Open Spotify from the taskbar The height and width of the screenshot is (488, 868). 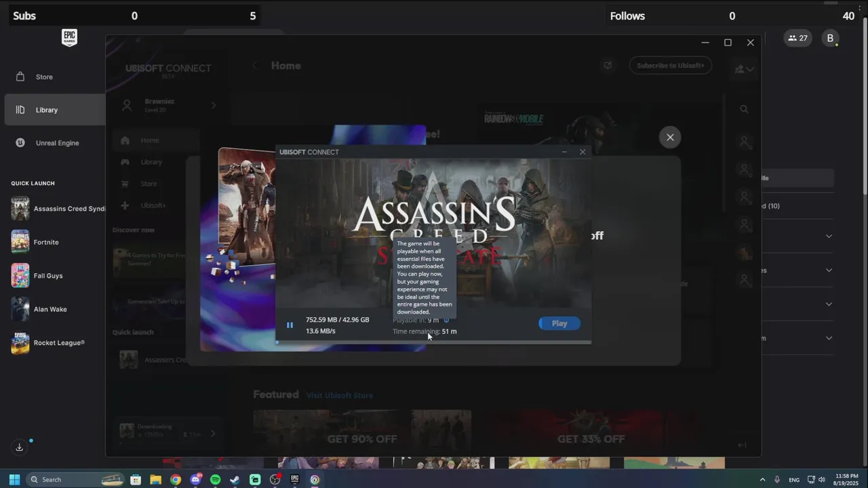(x=215, y=479)
